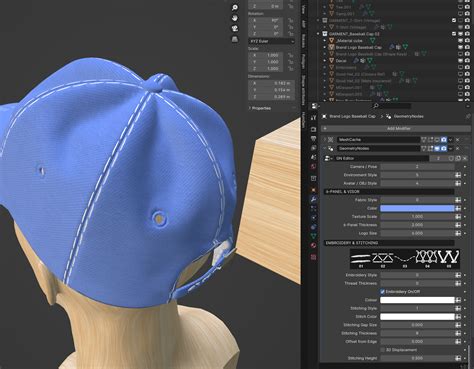The image size is (474, 369).
Task: Expand the Properties section in sidebar
Action: tap(260, 108)
